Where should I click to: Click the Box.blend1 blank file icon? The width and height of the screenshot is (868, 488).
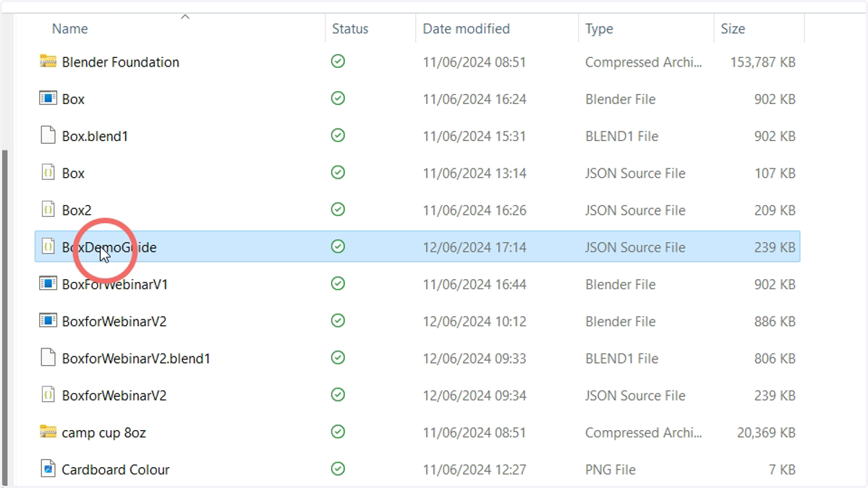click(48, 135)
